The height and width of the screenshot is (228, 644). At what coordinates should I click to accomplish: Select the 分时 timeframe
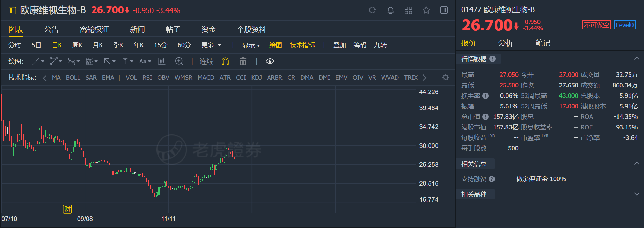pos(15,45)
